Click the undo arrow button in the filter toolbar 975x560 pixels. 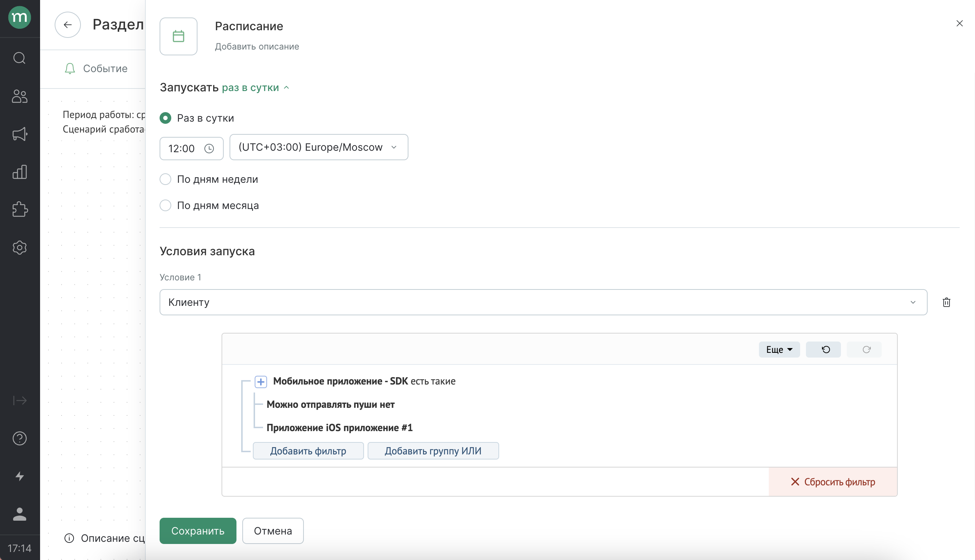click(823, 349)
